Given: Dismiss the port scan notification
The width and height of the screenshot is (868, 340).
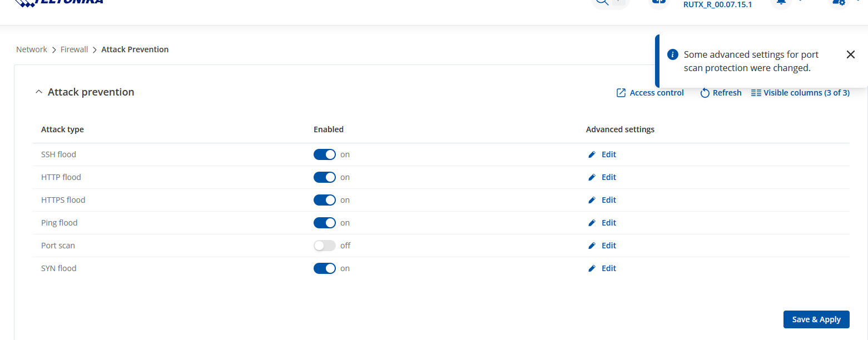Looking at the screenshot, I should [x=850, y=54].
